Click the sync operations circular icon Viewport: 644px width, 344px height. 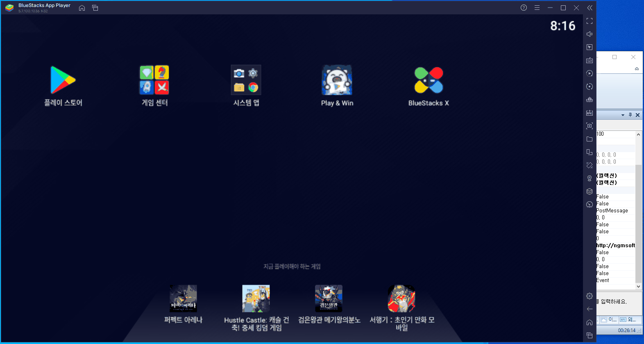(590, 87)
